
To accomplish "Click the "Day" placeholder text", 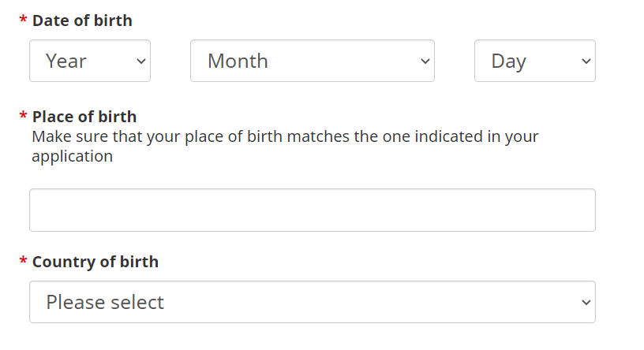I will coord(508,61).
